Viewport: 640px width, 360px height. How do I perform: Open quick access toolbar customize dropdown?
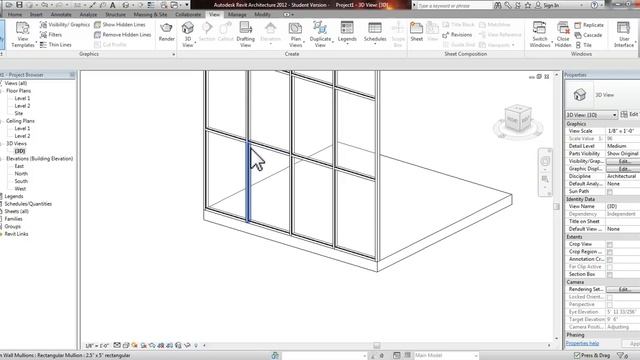point(187,5)
